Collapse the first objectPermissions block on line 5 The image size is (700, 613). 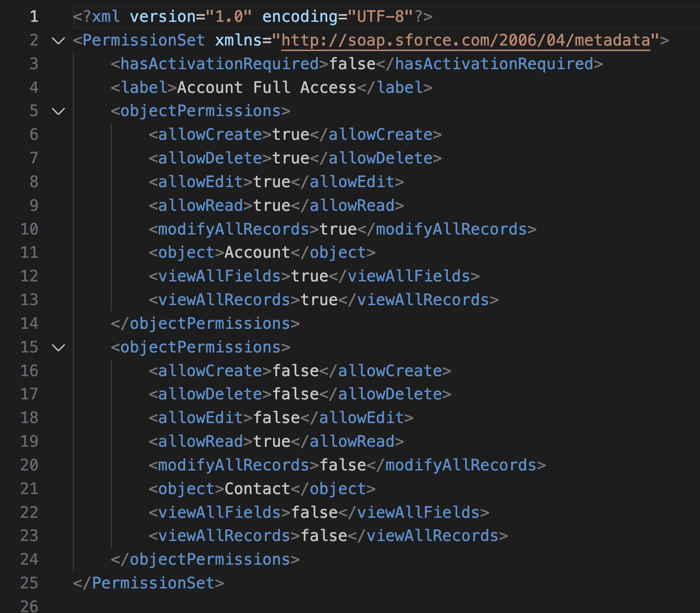tap(59, 111)
